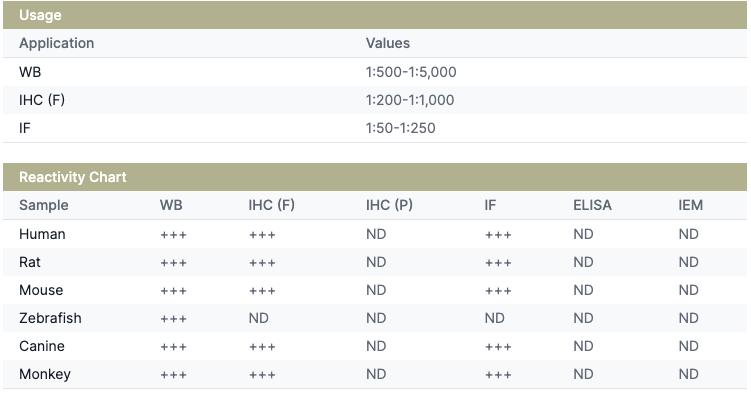The height and width of the screenshot is (395, 751).
Task: Select the Mouse row label
Action: (x=41, y=290)
